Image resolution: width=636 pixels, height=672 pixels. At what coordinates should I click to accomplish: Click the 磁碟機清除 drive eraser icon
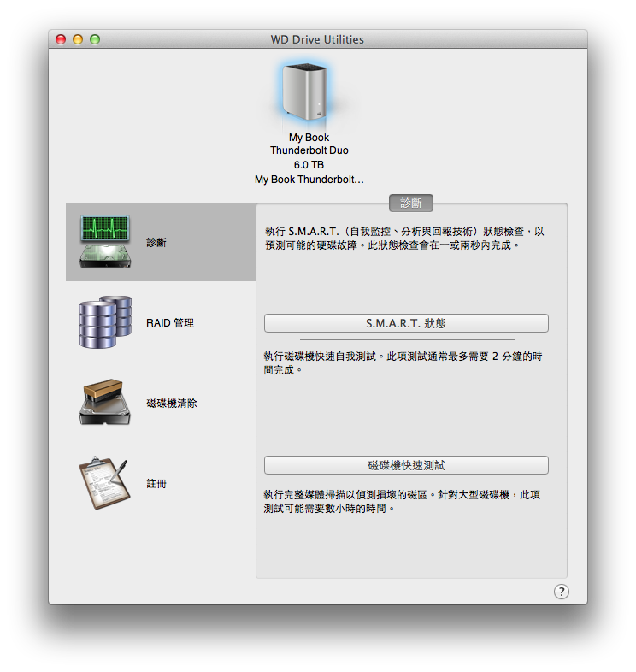[x=104, y=403]
